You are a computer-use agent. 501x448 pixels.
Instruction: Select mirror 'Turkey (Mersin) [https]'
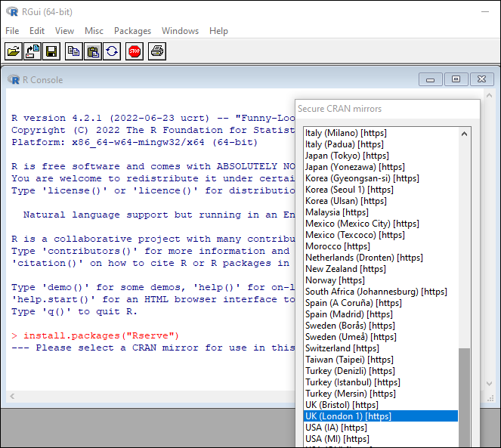click(381, 394)
